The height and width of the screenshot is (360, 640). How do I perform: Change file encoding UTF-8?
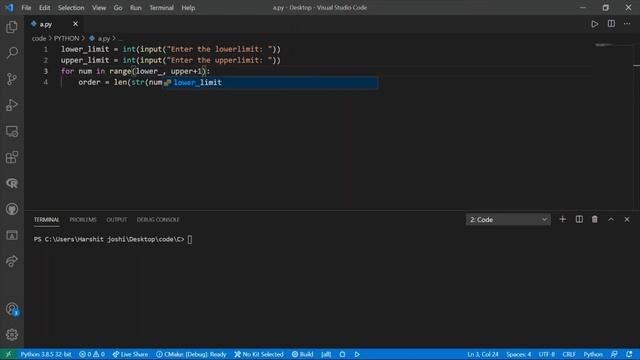[547, 354]
